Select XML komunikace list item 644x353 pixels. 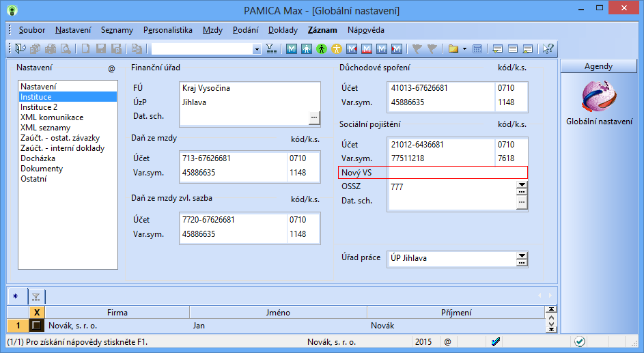click(68, 117)
